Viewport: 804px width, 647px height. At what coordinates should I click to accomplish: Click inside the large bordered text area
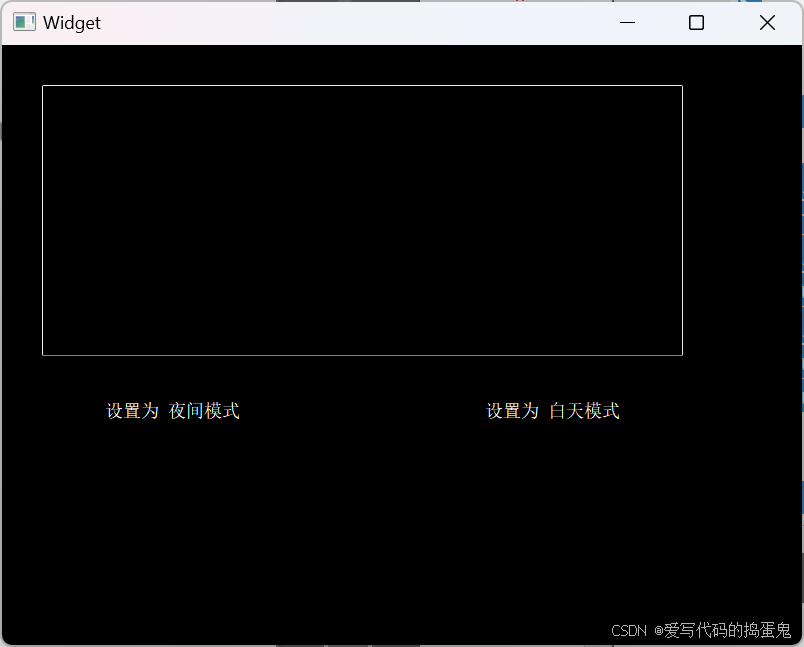click(362, 220)
